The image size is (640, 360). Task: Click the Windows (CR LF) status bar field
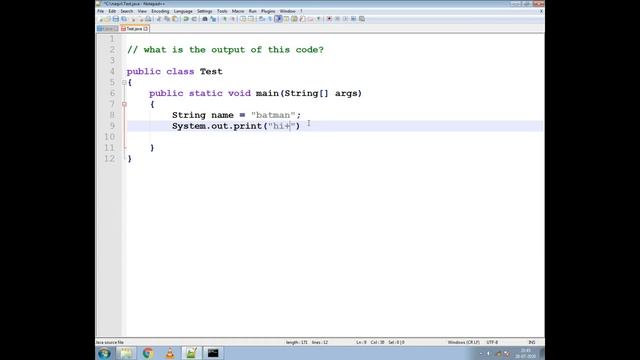point(464,342)
